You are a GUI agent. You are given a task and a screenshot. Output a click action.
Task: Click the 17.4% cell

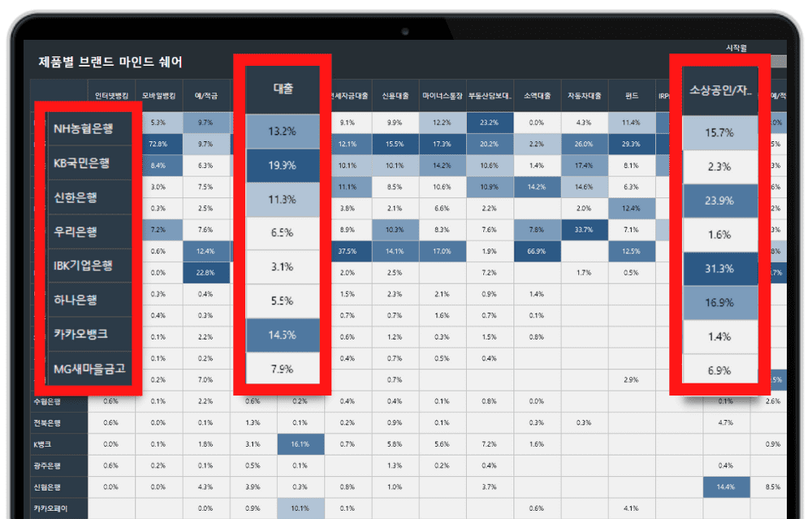coord(584,166)
